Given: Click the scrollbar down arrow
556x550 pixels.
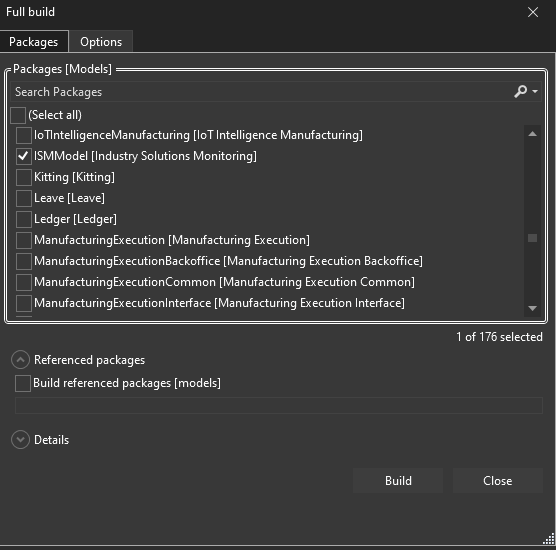Looking at the screenshot, I should [532, 308].
